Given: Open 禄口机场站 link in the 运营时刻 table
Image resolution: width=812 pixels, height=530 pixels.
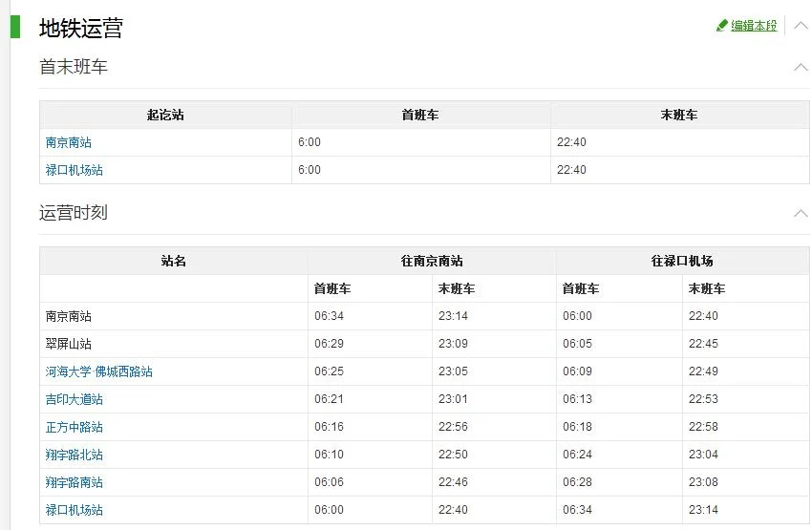Looking at the screenshot, I should point(75,510).
